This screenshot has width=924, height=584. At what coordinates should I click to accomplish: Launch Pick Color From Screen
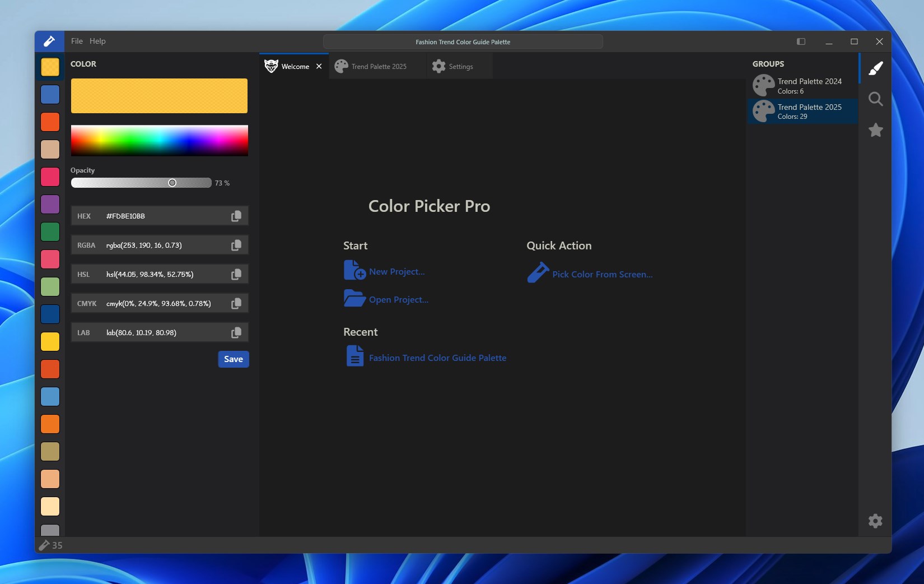[x=603, y=275]
